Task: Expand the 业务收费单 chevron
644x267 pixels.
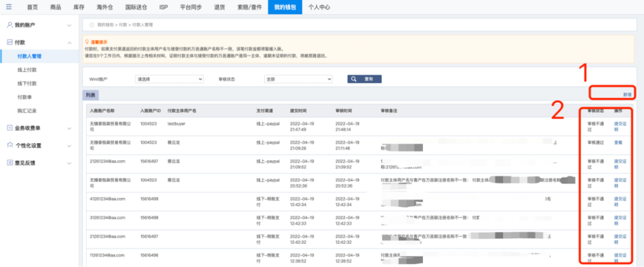Action: tap(69, 128)
